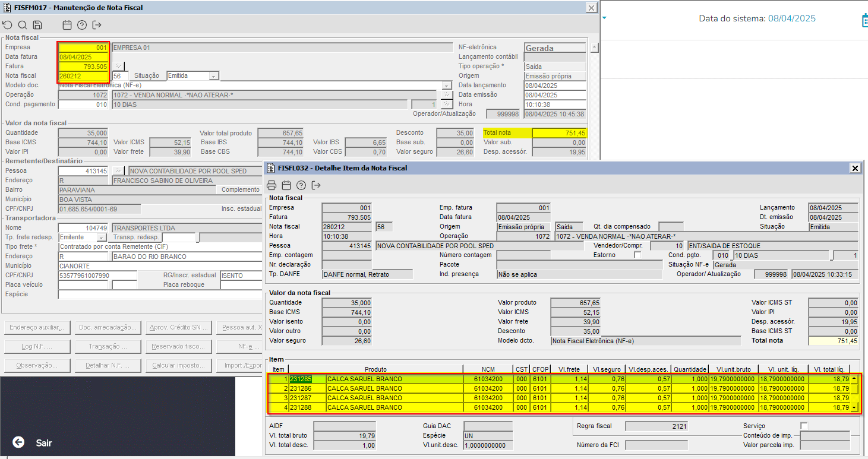Click the help icon in Detalhe Item toolbar
868x459 pixels.
301,185
